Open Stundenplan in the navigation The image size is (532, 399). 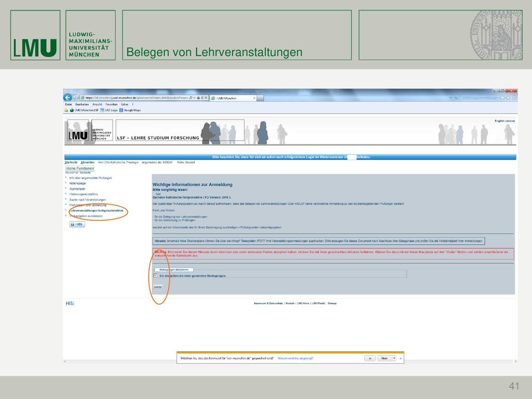tap(77, 189)
